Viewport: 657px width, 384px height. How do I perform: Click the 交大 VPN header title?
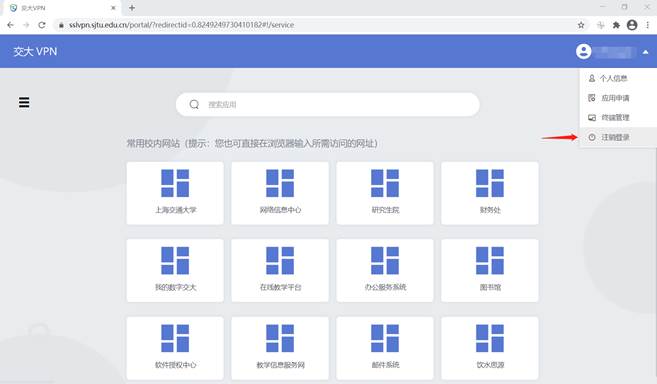pyautogui.click(x=35, y=52)
